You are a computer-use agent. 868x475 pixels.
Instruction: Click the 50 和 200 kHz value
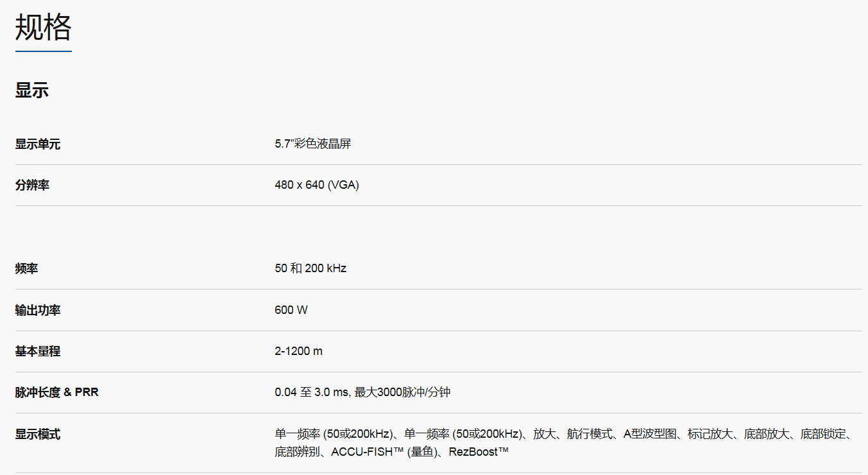[x=311, y=268]
